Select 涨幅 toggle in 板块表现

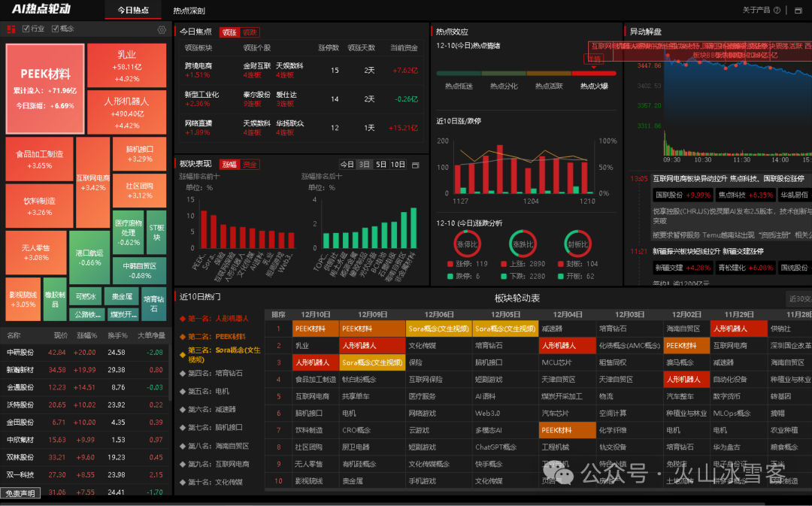[229, 164]
